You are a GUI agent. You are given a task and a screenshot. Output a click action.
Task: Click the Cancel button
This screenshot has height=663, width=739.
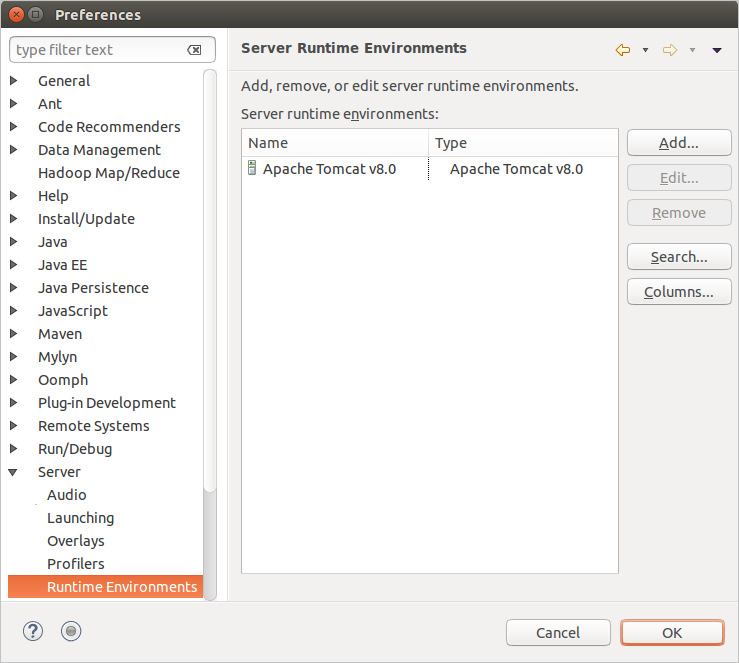[x=558, y=632]
